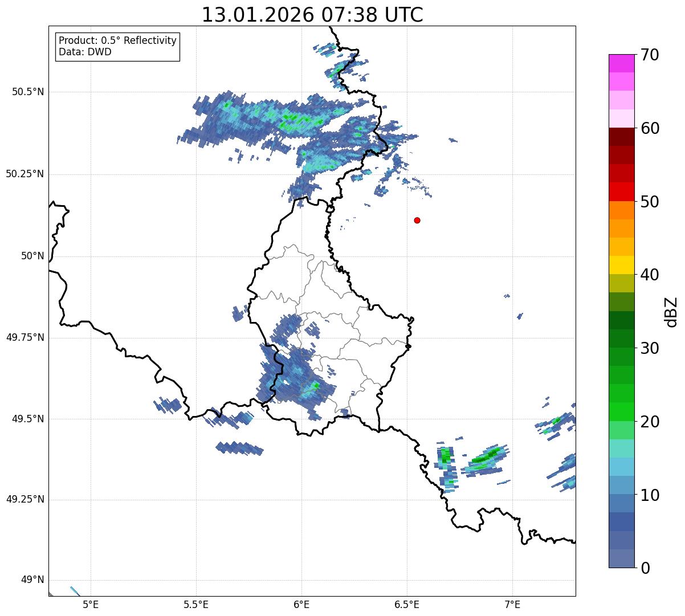Screen dimensions: 685x616
Task: Click the colorbar tick label "20"
Action: tap(650, 422)
